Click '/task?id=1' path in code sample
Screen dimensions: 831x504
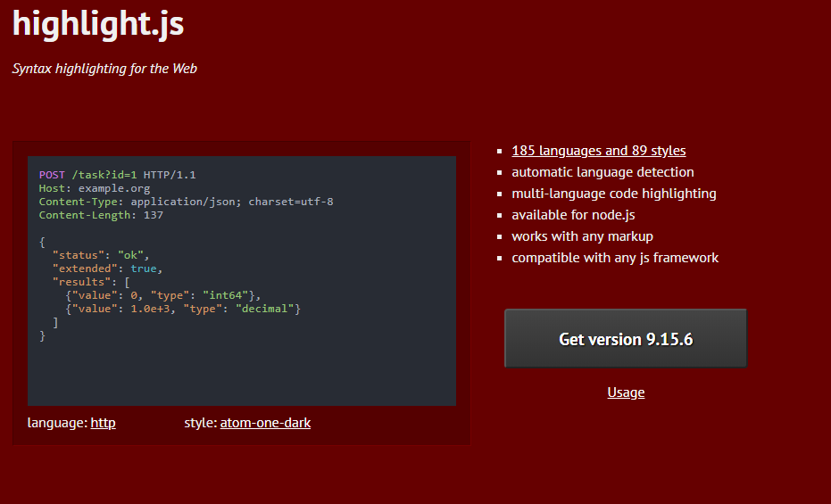104,175
